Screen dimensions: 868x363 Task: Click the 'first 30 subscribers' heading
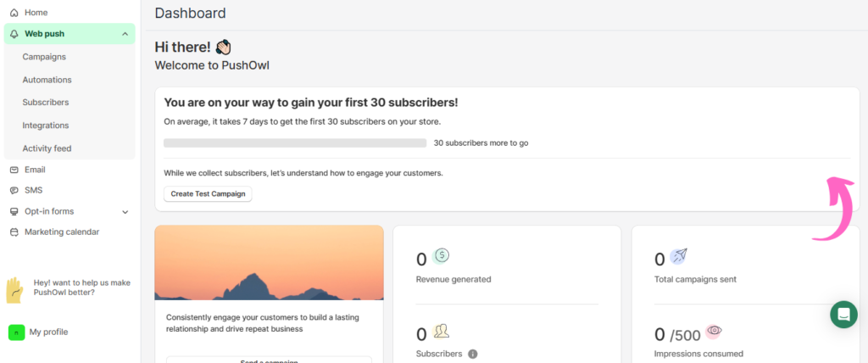[311, 103]
